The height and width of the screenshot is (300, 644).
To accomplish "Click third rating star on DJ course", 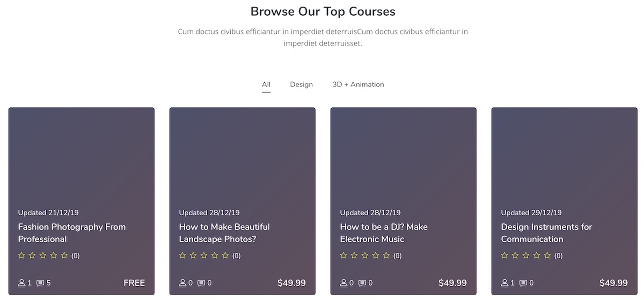I will (365, 255).
